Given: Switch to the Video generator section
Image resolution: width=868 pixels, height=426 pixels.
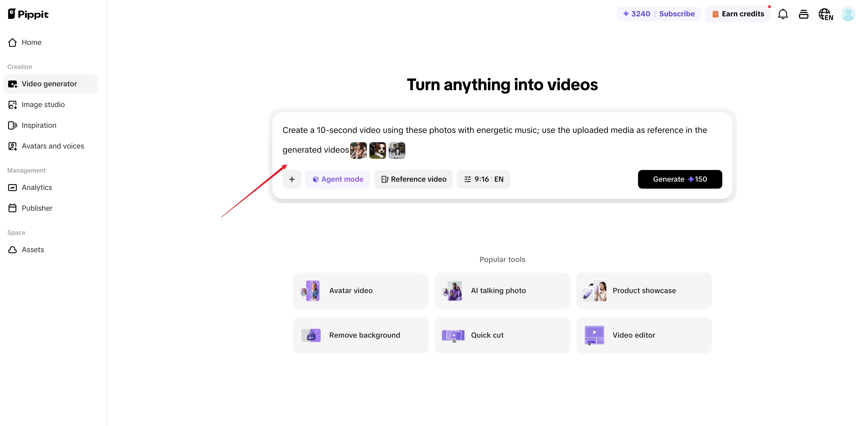Looking at the screenshot, I should pos(49,83).
